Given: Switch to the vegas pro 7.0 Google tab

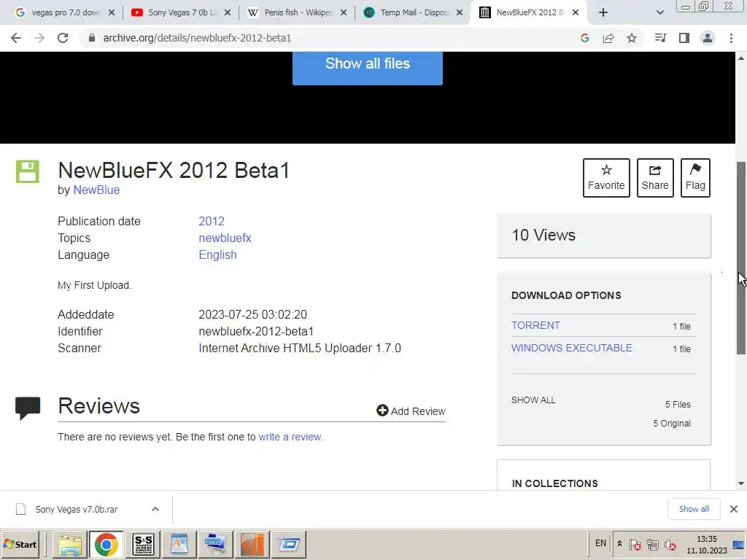Looking at the screenshot, I should pyautogui.click(x=65, y=12).
